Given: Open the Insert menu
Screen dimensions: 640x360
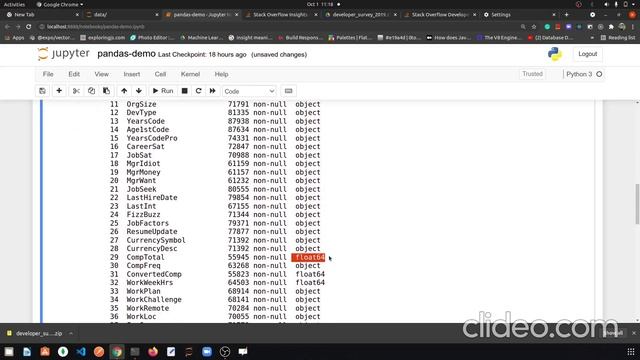Looking at the screenshot, I should (132, 74).
